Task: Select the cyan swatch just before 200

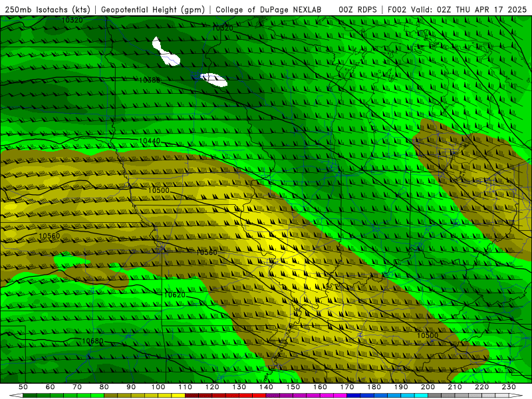Action: (x=421, y=395)
